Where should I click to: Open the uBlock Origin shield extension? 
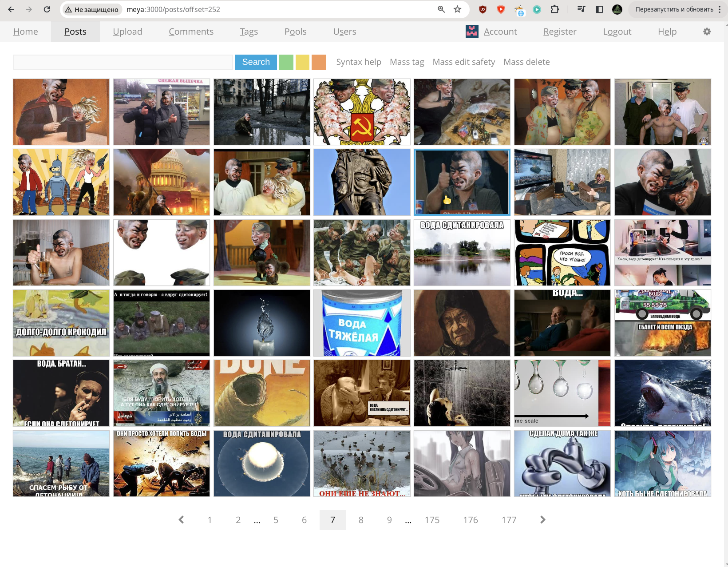point(483,9)
